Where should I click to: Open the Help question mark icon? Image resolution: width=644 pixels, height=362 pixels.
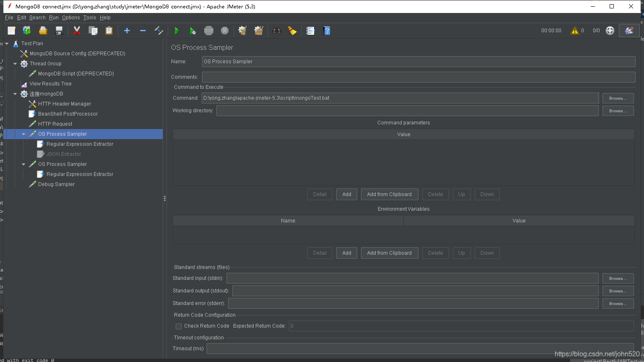327,31
